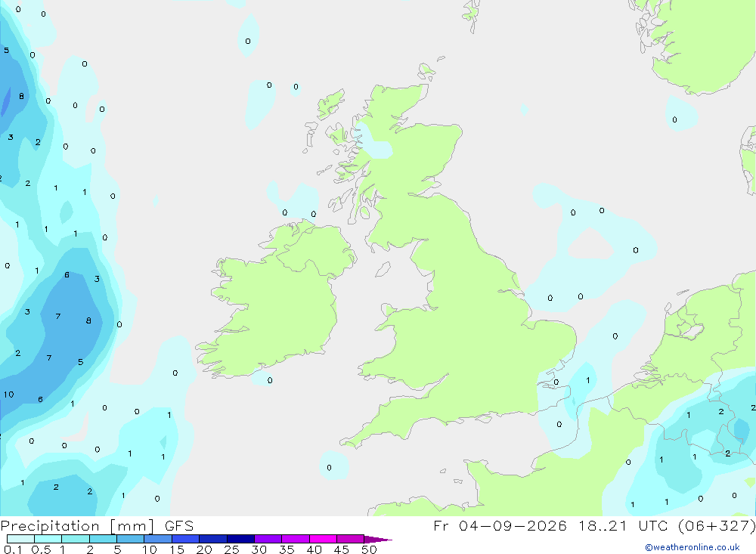Click the legend label '0.5'
The height and width of the screenshot is (554, 756).
[41, 549]
